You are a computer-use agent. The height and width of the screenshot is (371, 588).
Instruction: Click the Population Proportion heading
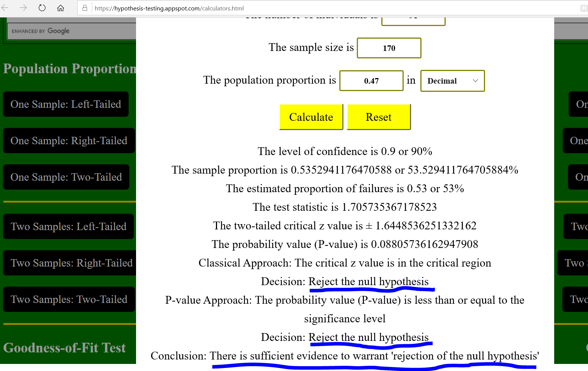pos(70,69)
